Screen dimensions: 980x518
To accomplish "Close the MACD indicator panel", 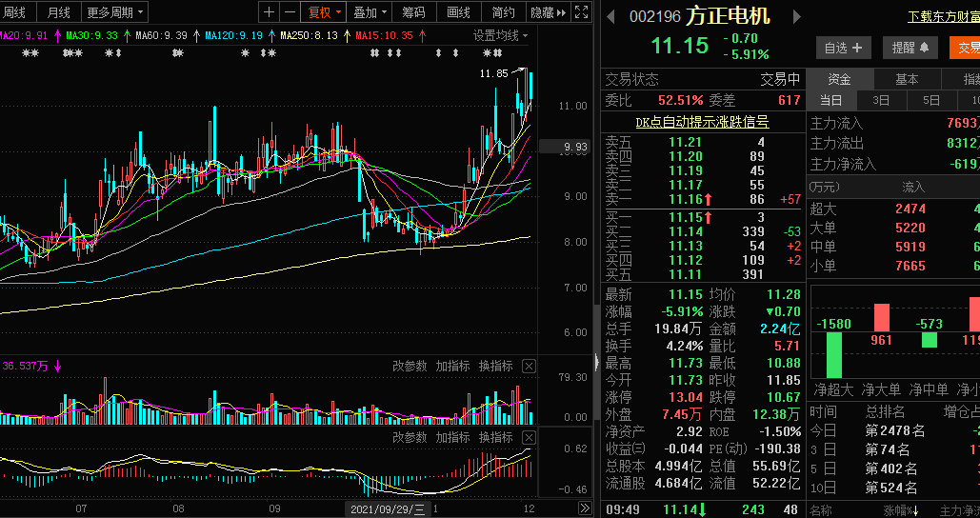I will [529, 437].
